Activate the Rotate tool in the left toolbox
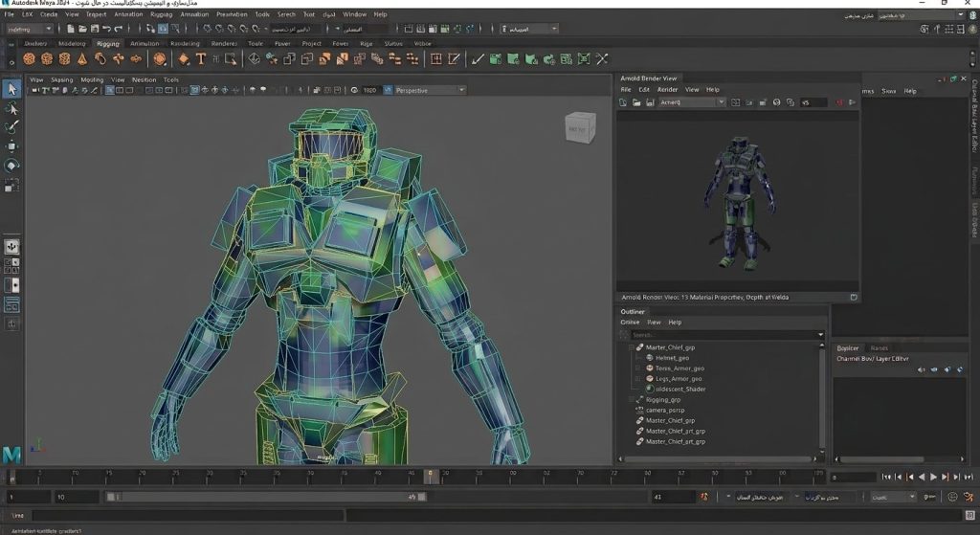This screenshot has width=980, height=535. [x=11, y=166]
